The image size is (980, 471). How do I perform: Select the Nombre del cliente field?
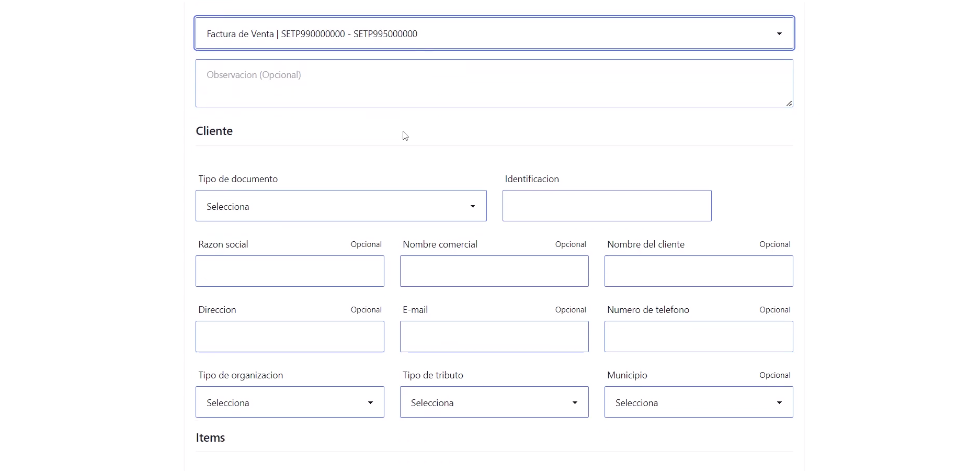[698, 271]
